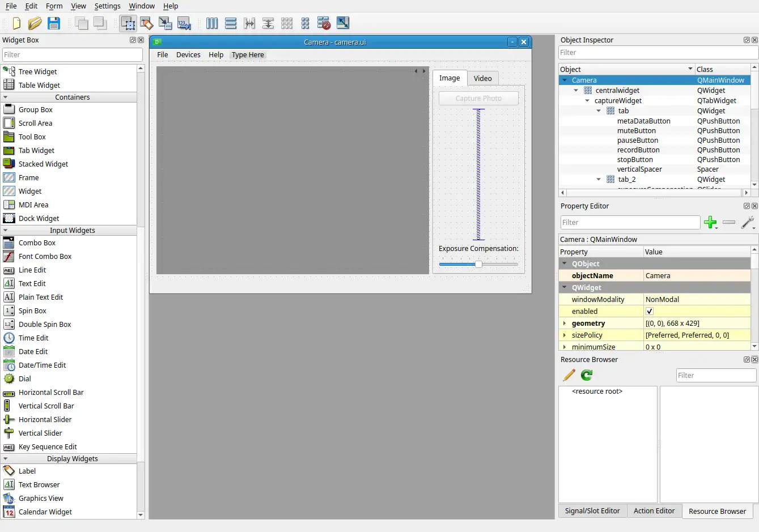759x532 pixels.
Task: Switch to Edit Tab Order mode
Action: pyautogui.click(x=184, y=23)
